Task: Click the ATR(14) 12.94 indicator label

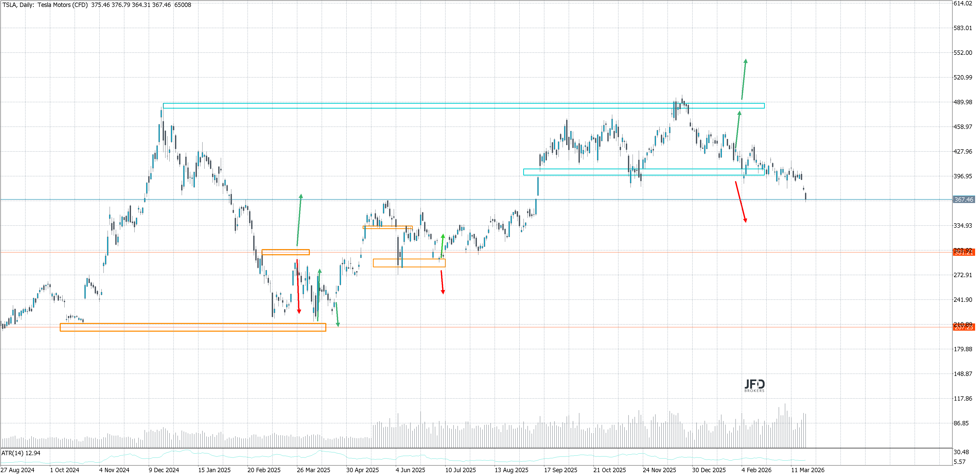Action: [x=21, y=453]
